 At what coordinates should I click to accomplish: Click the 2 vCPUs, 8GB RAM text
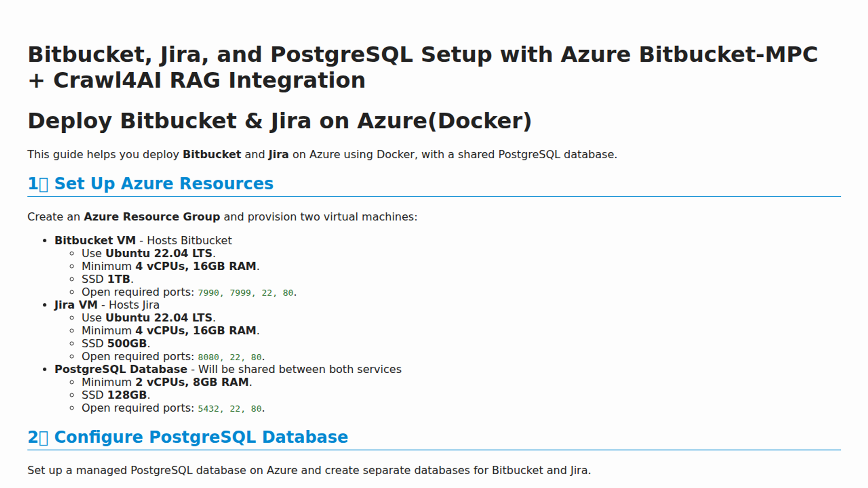[x=192, y=382]
